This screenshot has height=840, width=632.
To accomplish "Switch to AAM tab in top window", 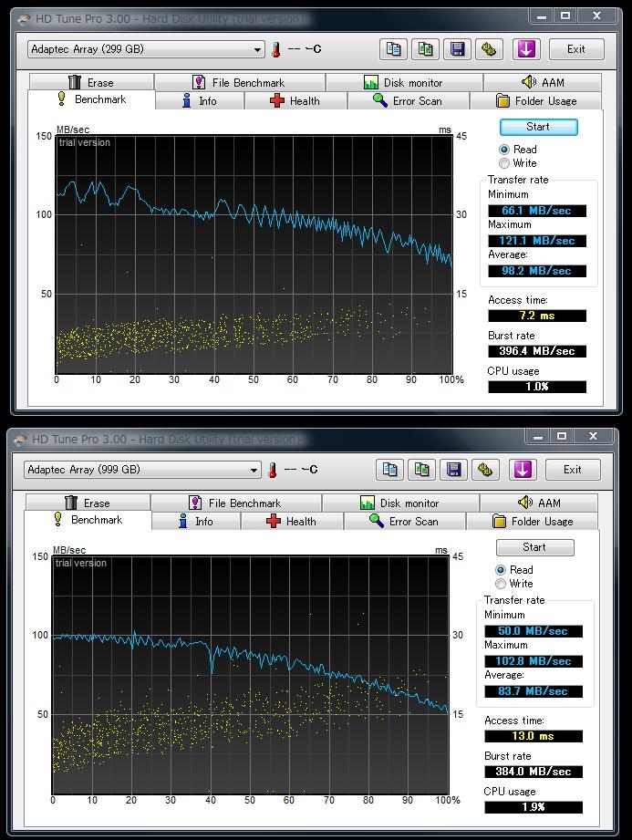I will click(543, 82).
